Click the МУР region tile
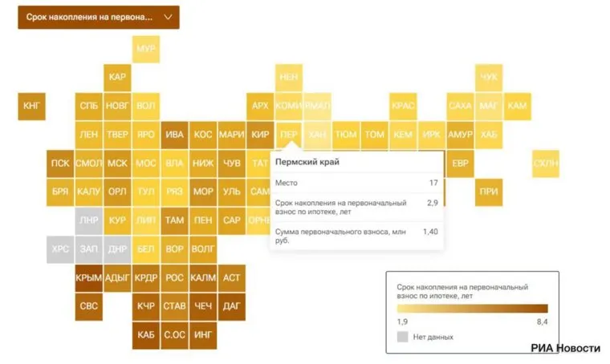The width and height of the screenshot is (610, 364). pyautogui.click(x=146, y=49)
